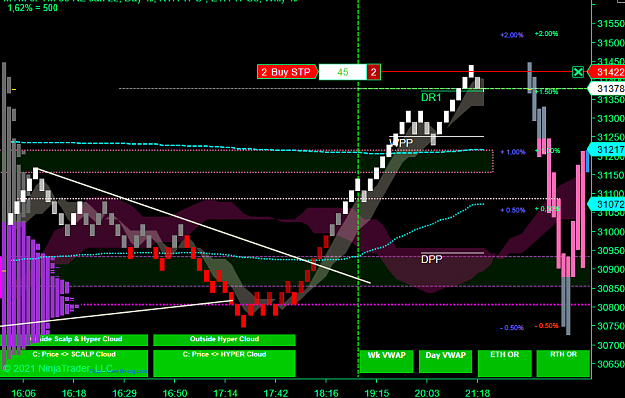
Task: Click 31300 on the price axis
Action: 611,118
